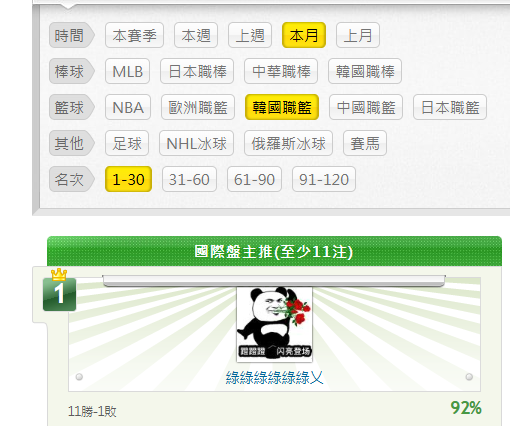Choose the 上週 time filter
Image resolution: width=510 pixels, height=426 pixels.
pos(250,35)
